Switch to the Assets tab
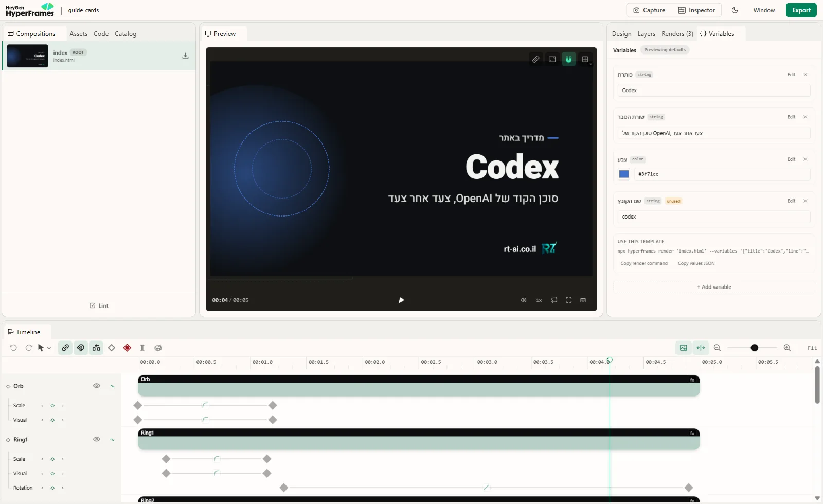 [78, 34]
